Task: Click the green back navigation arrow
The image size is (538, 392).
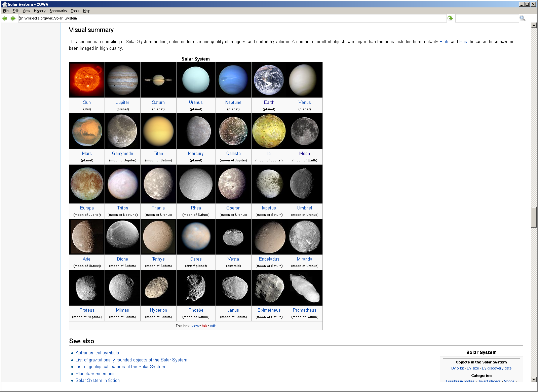Action: tap(4, 18)
